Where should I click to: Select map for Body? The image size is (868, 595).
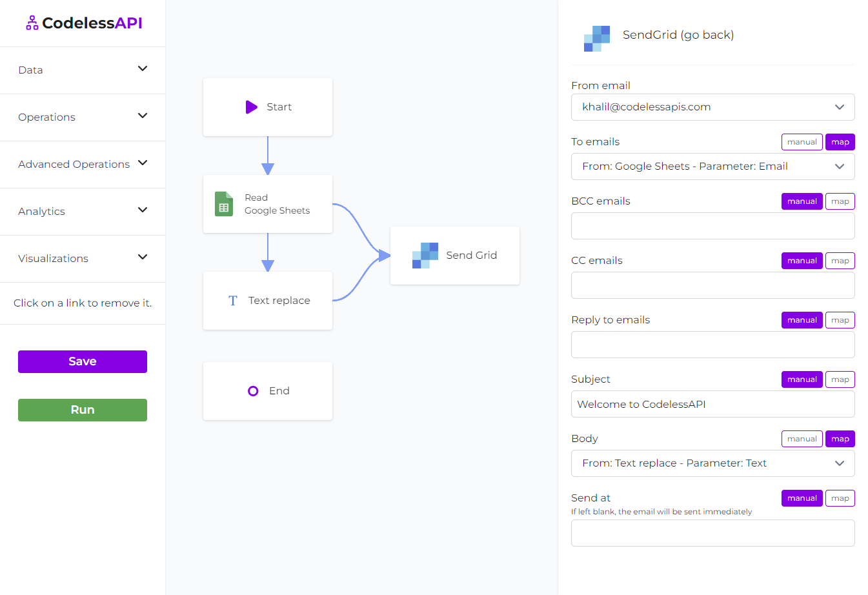(x=840, y=439)
